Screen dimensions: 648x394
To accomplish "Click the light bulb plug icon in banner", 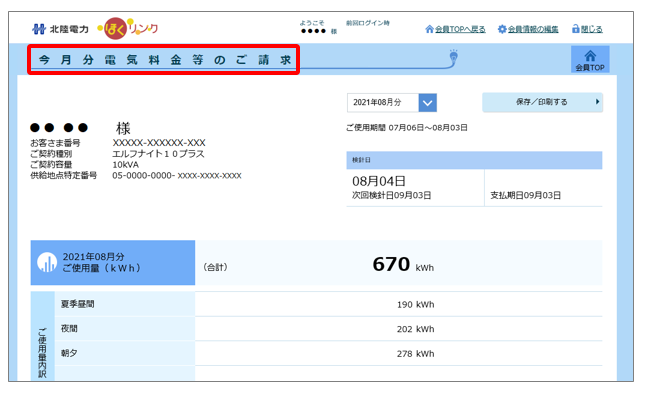I will tap(453, 57).
